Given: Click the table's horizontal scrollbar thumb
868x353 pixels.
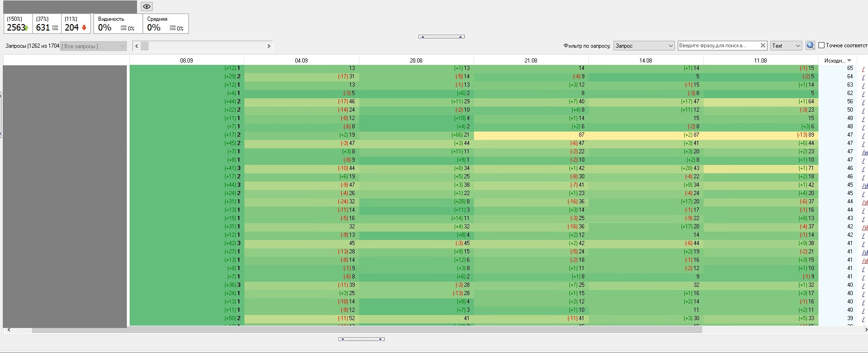Looking at the screenshot, I should 367,330.
